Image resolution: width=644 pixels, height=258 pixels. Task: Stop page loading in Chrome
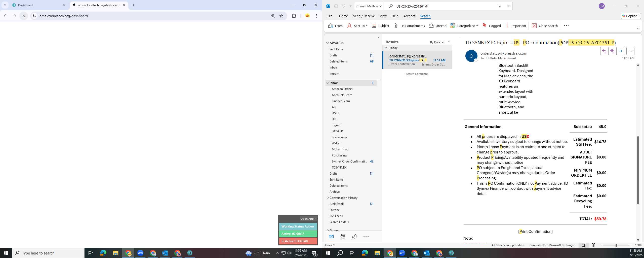click(x=24, y=16)
